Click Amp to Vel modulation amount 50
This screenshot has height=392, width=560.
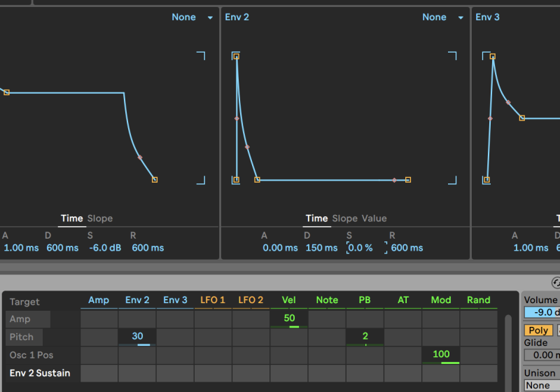coord(288,318)
